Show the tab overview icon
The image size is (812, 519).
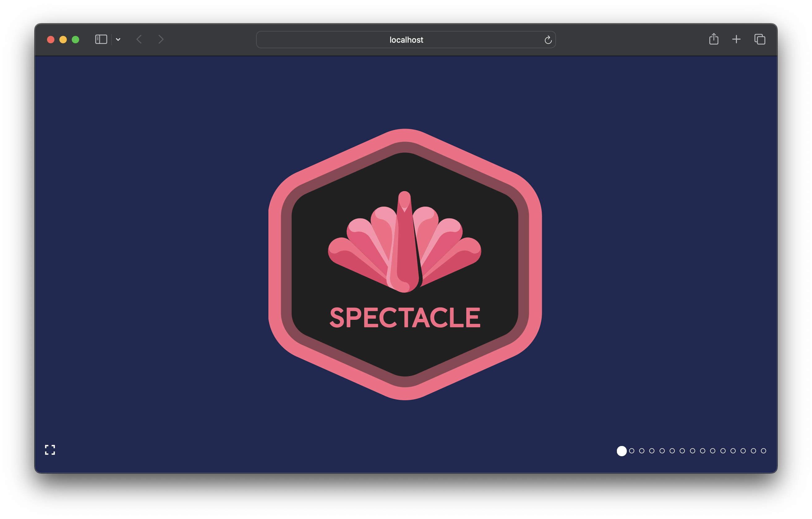tap(760, 40)
